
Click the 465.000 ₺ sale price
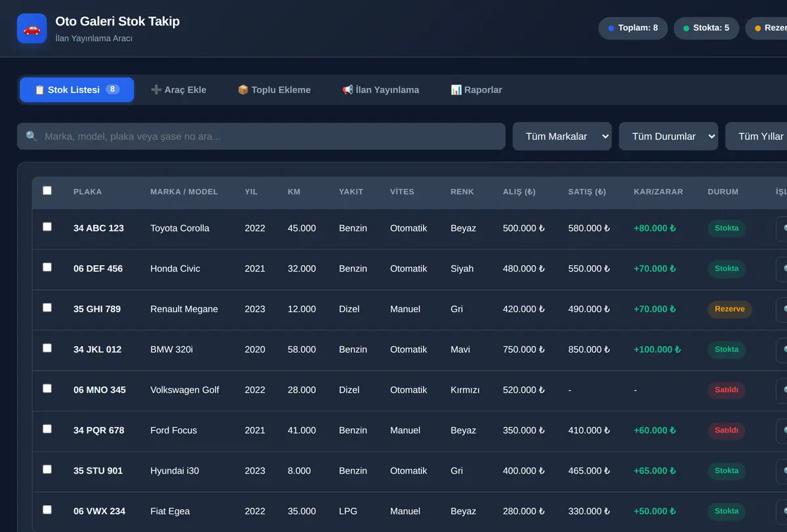click(x=589, y=471)
